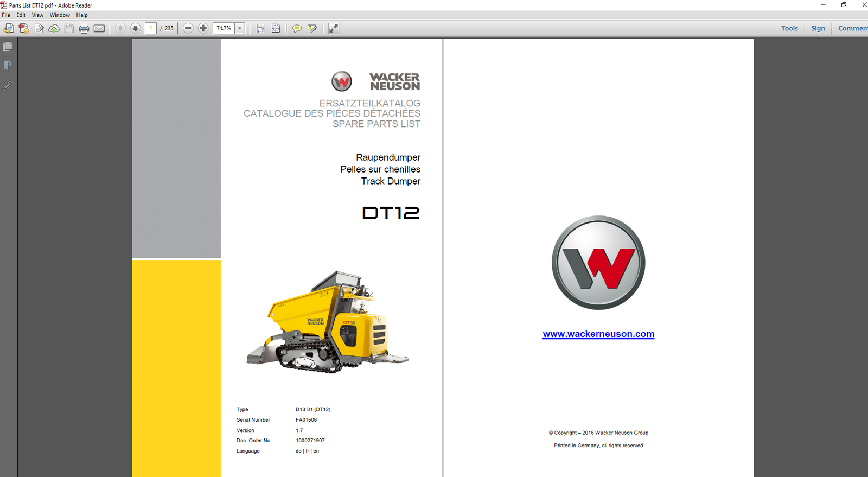Go to next page with down arrow
Screen dimensions: 868x477
click(136, 28)
